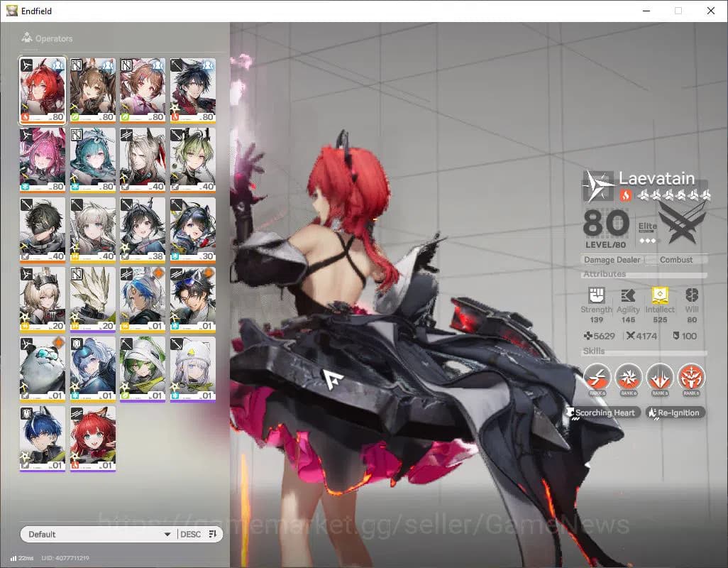
Task: Select the blue-and-white-haired operator at level 01
Action: tap(143, 299)
